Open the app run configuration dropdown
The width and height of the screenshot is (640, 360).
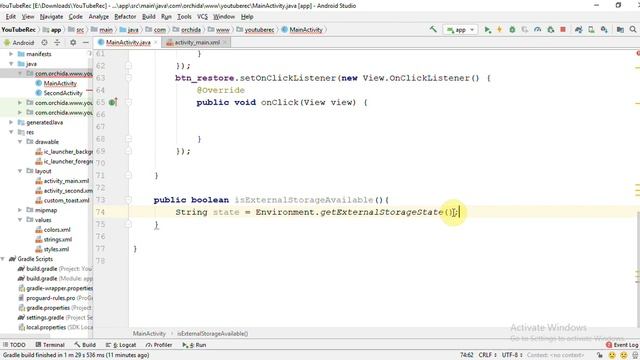(x=460, y=29)
